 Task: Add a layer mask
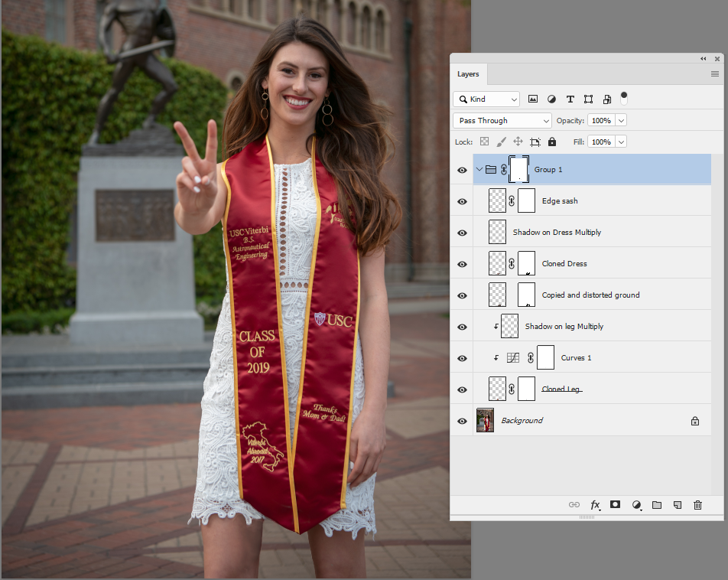(x=615, y=505)
